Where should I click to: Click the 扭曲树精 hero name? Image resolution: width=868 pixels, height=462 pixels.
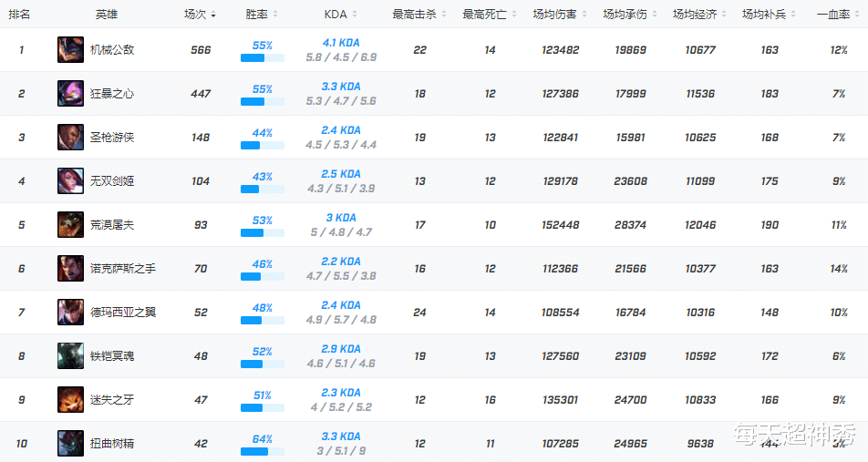[112, 443]
